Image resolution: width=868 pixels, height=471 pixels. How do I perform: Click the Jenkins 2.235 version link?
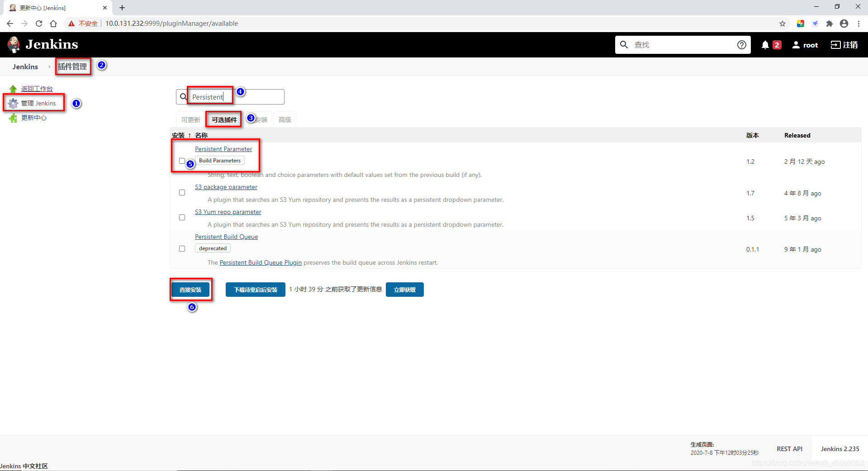click(840, 449)
